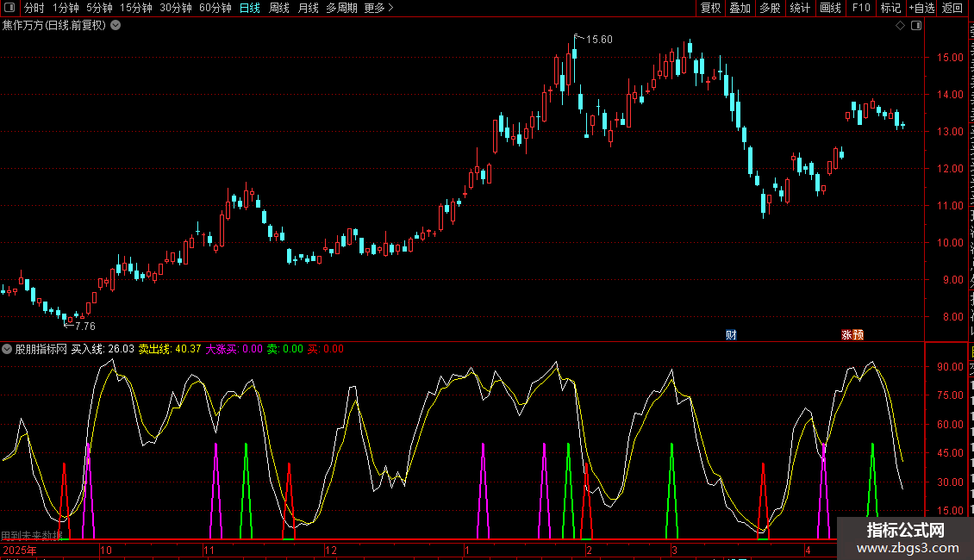
Task: Click the diamond icon above the chart
Action: coord(900,26)
